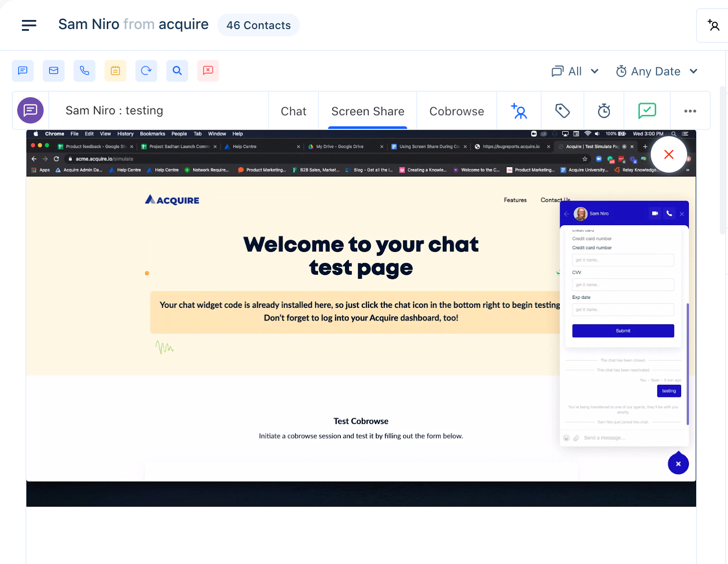Image resolution: width=728 pixels, height=564 pixels.
Task: Click the email envelope filter icon
Action: pos(54,70)
